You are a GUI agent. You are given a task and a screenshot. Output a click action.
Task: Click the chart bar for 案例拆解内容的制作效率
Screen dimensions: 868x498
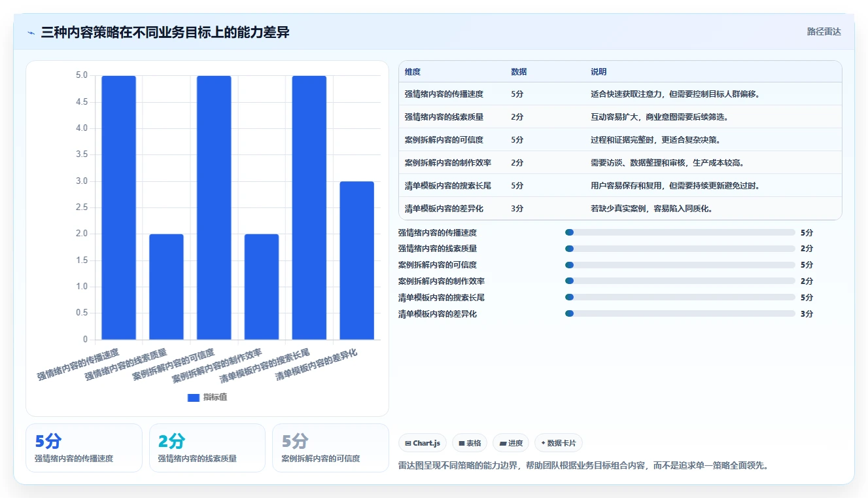tap(262, 287)
